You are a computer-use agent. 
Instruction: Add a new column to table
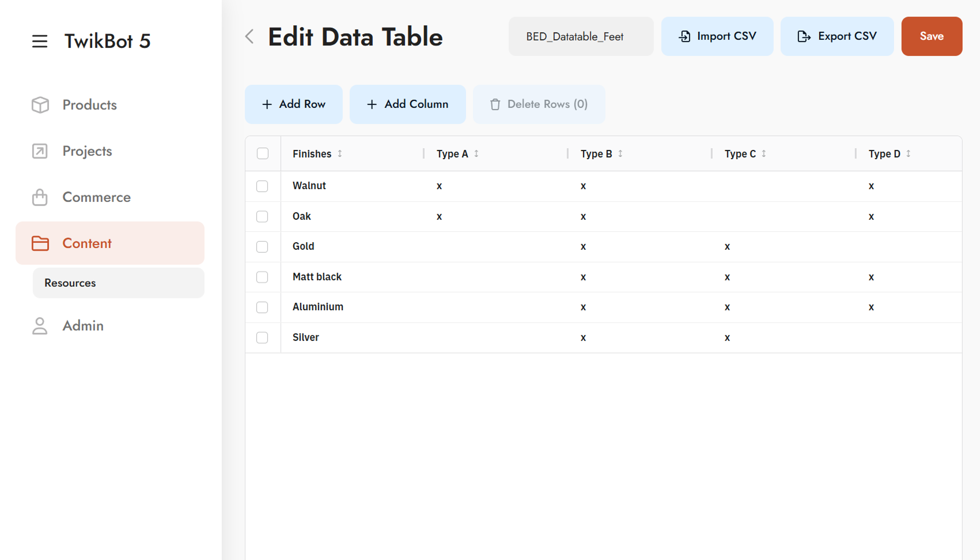tap(408, 104)
